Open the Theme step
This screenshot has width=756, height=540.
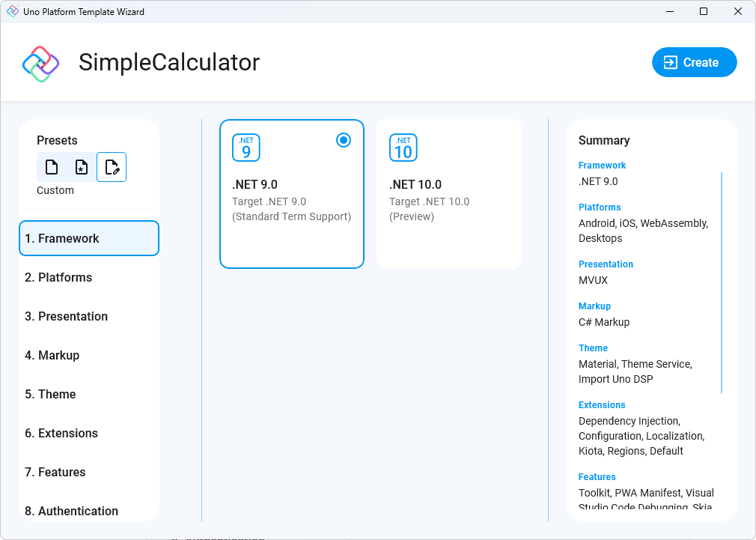(89, 394)
